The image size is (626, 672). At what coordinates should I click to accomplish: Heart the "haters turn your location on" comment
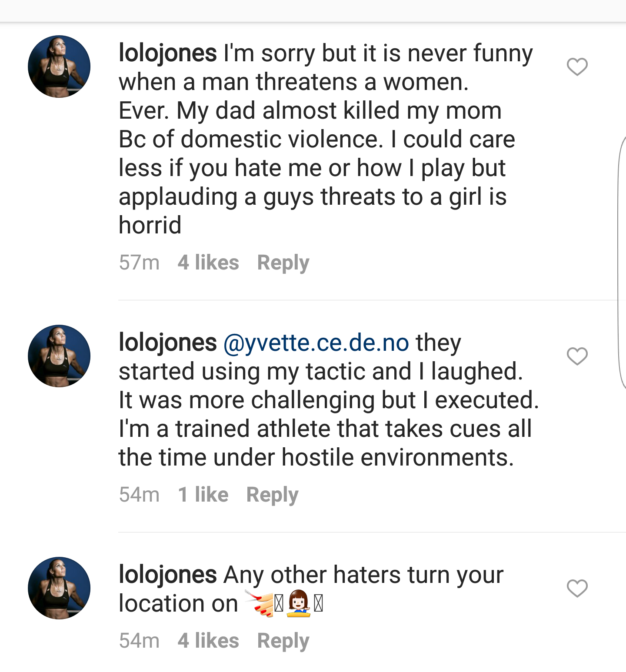tap(577, 589)
